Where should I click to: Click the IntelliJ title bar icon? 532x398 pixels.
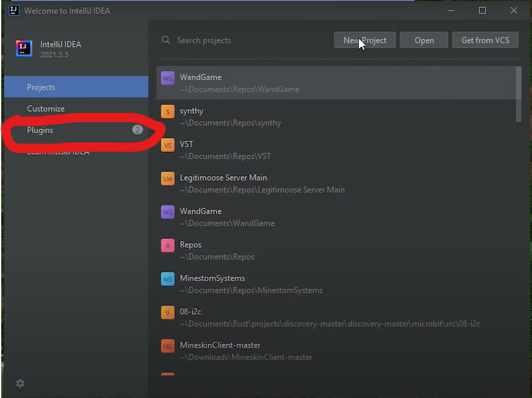(x=14, y=11)
